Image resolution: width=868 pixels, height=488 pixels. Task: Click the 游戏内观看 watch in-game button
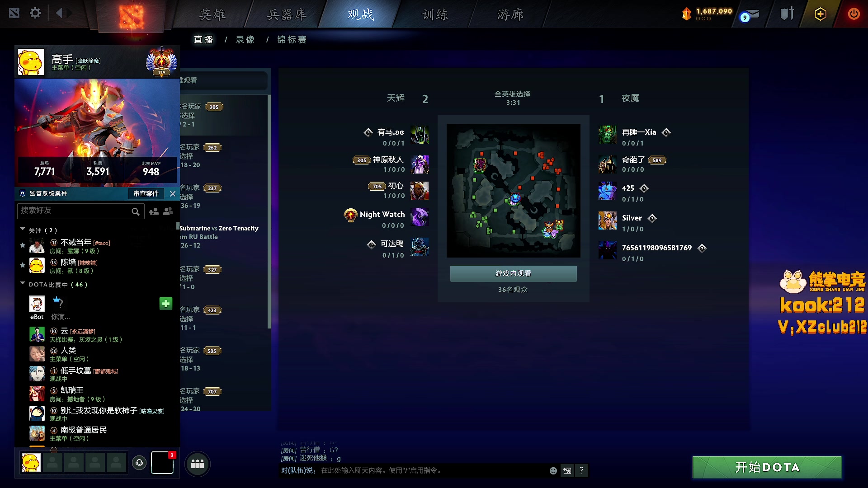pos(513,274)
